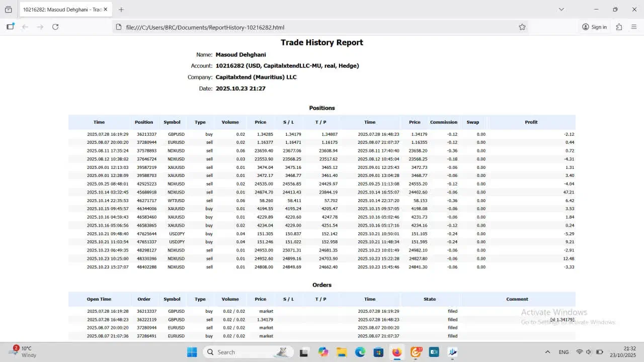Open the Firefox extensions puzzle icon

click(x=619, y=27)
